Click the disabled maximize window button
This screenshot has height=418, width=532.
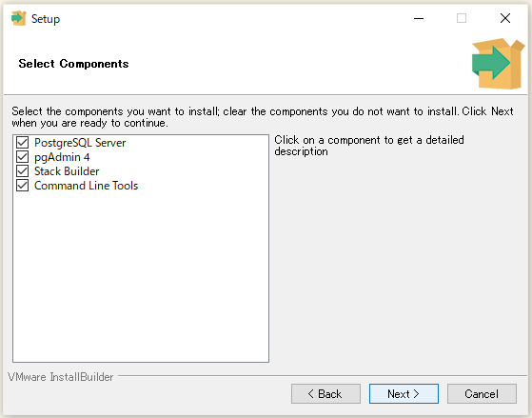pos(462,18)
